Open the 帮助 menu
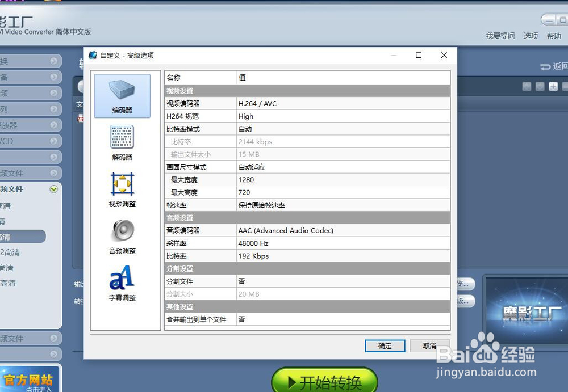This screenshot has height=392, width=568. tap(555, 35)
